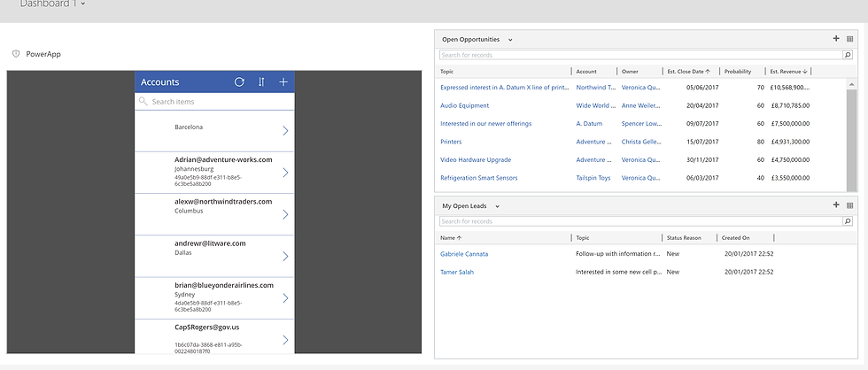Select Interested in some new cell topic cell
This screenshot has width=868, height=370.
coord(619,272)
